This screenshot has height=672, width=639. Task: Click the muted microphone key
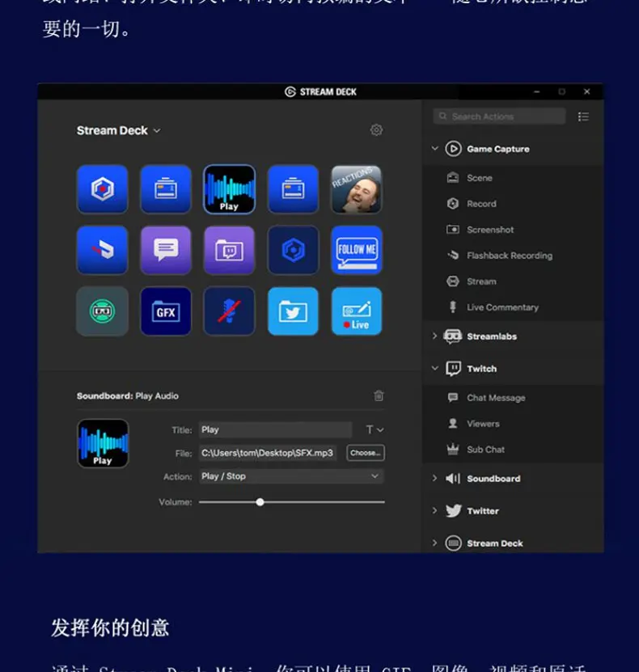(x=229, y=311)
